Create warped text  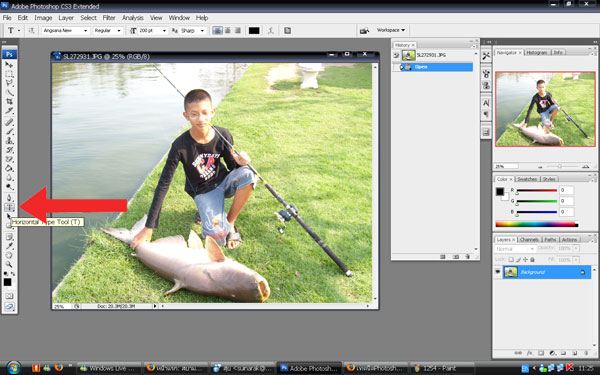click(271, 30)
